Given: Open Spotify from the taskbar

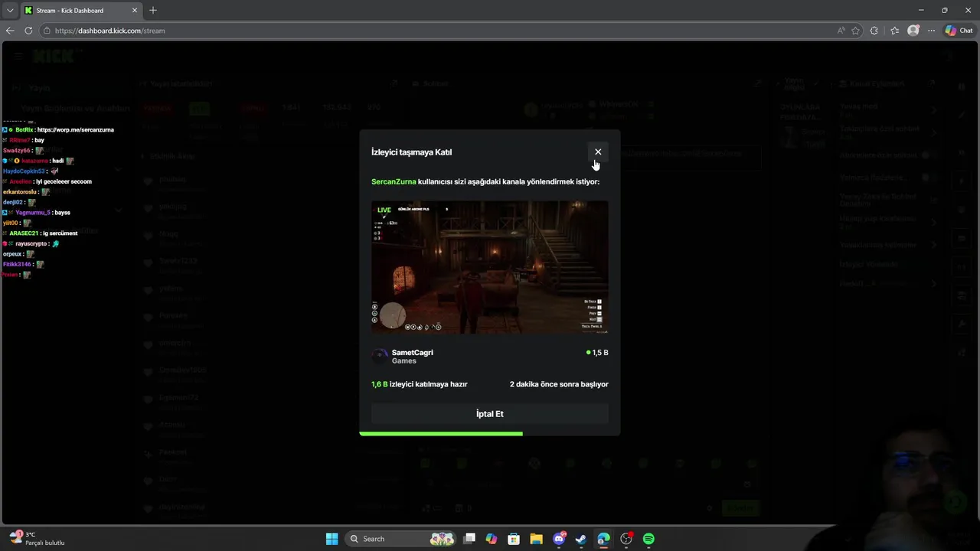Looking at the screenshot, I should tap(648, 539).
